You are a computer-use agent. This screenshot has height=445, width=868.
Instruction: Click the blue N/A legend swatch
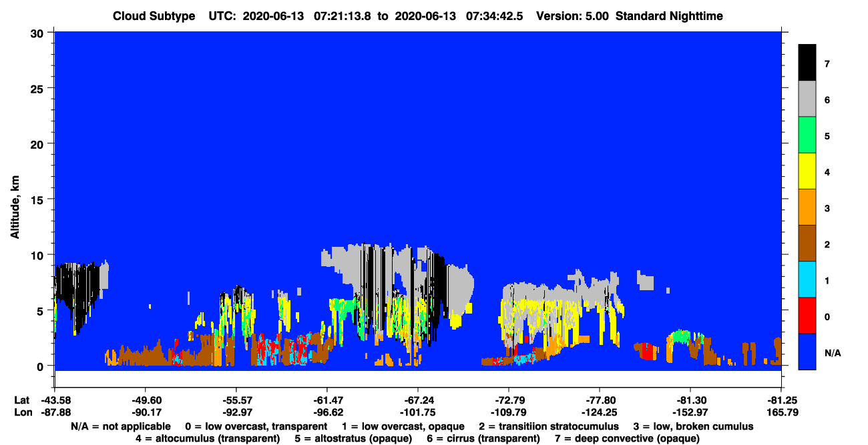(807, 352)
